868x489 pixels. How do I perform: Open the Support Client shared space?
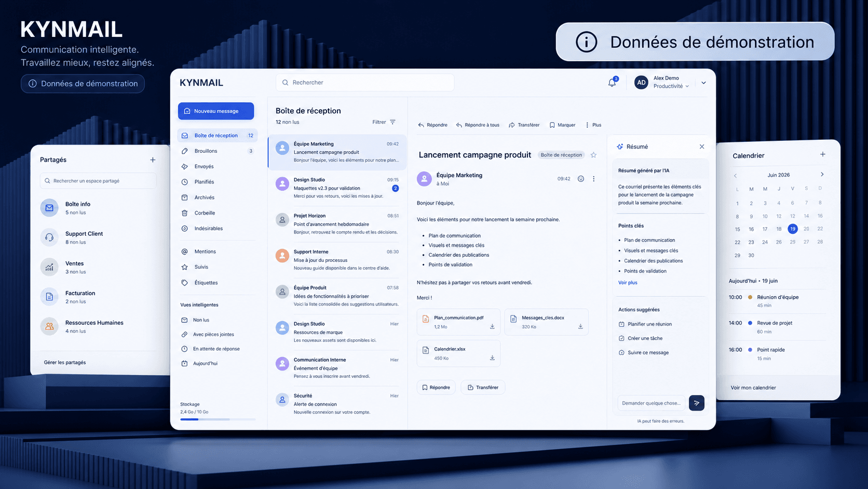tap(98, 237)
